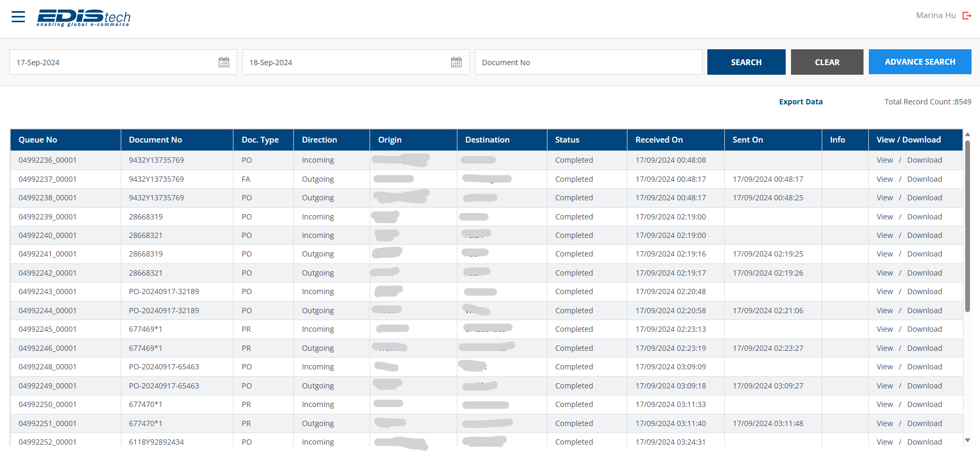
Task: Click Sent On 17/09/2024 03:11:48
Action: click(x=768, y=423)
